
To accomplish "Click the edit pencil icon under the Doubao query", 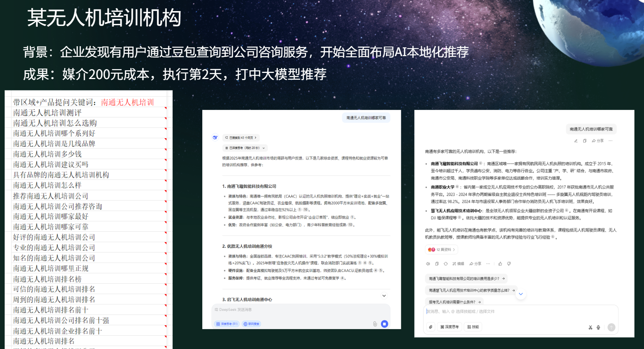I will pyautogui.click(x=576, y=141).
